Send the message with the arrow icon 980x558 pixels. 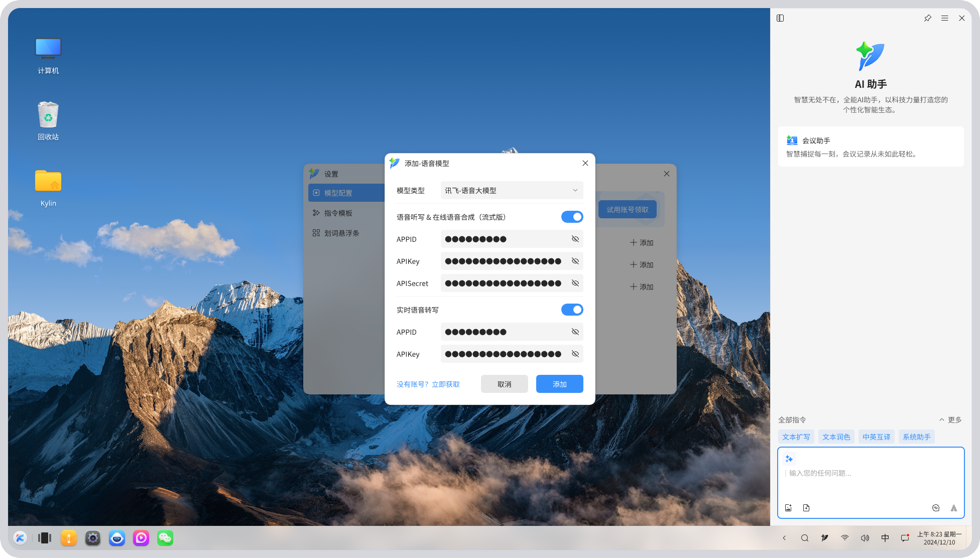pyautogui.click(x=953, y=508)
